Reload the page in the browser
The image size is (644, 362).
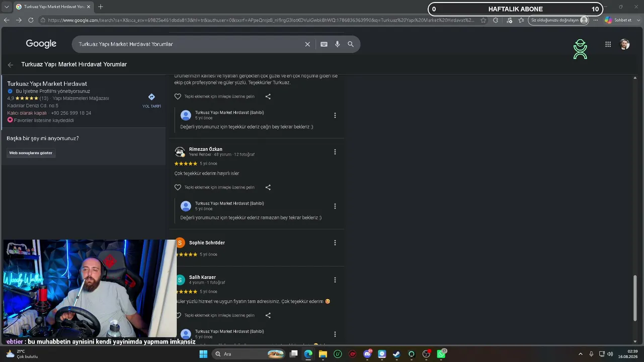coord(31,20)
